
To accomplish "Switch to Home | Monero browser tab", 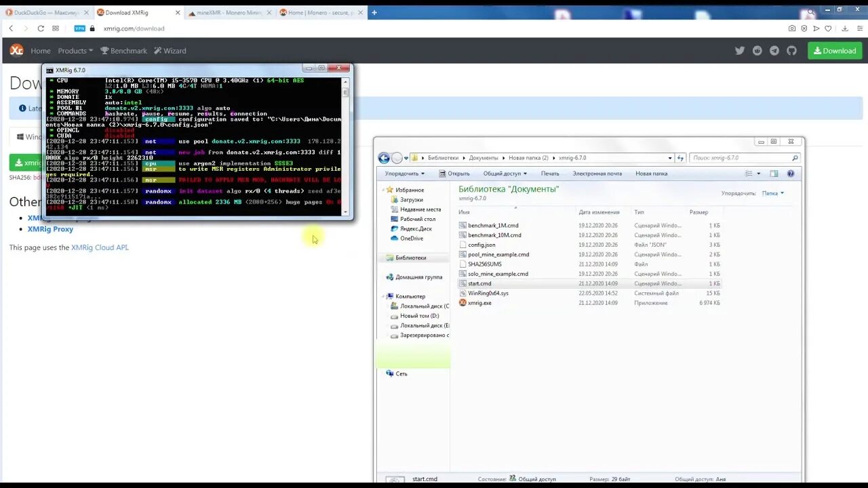I will pyautogui.click(x=322, y=12).
